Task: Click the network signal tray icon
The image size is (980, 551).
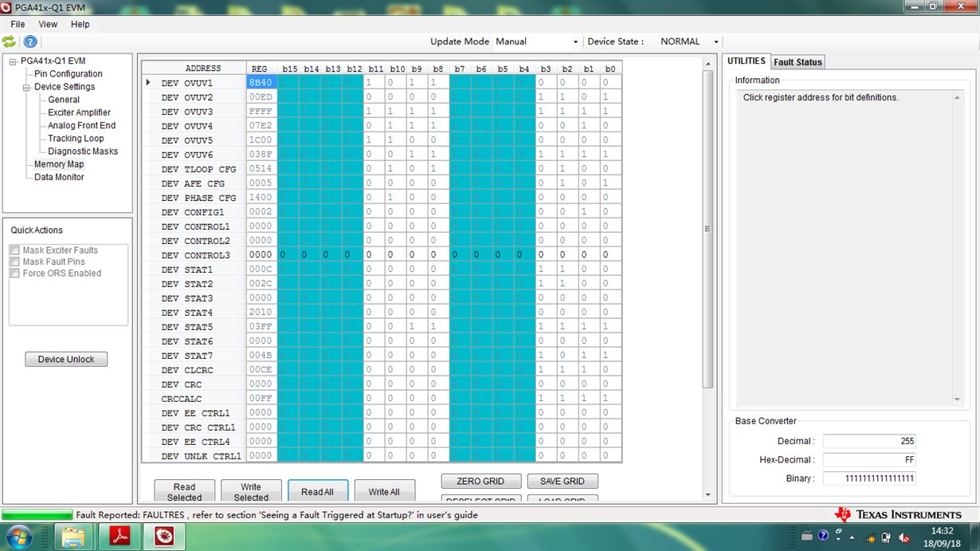Action: click(x=870, y=537)
